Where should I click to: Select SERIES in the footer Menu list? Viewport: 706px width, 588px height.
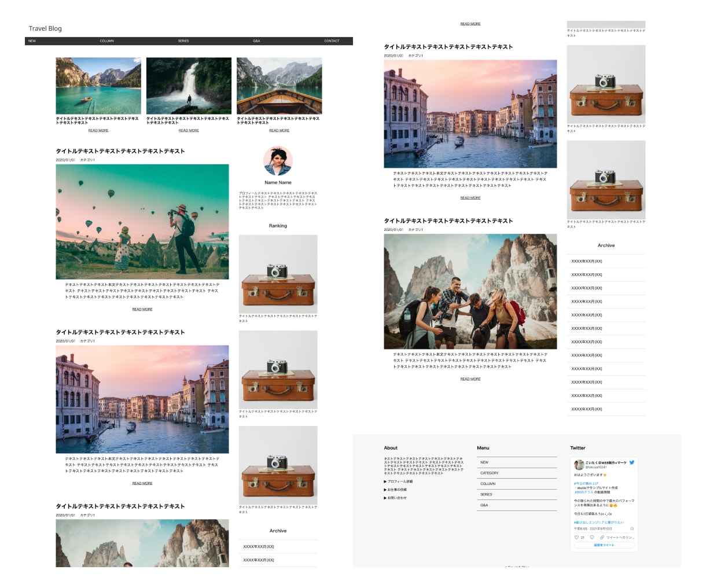click(517, 494)
